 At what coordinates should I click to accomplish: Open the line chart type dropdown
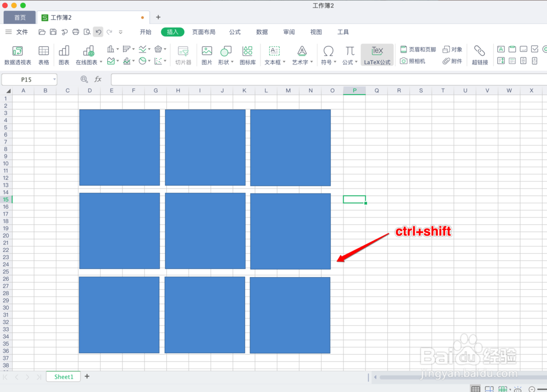pos(149,49)
